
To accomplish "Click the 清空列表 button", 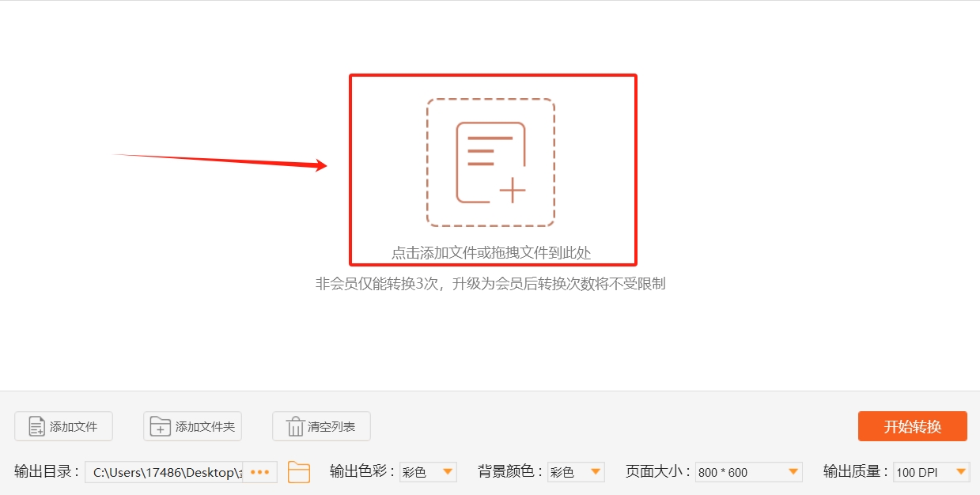I will point(320,425).
